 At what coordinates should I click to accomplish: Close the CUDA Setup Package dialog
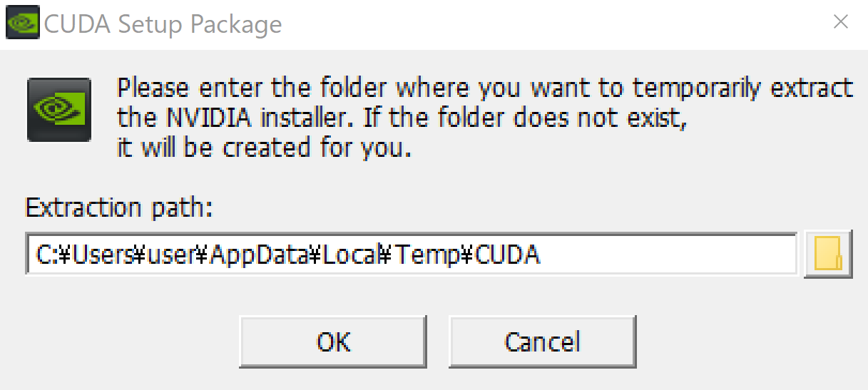tap(841, 23)
